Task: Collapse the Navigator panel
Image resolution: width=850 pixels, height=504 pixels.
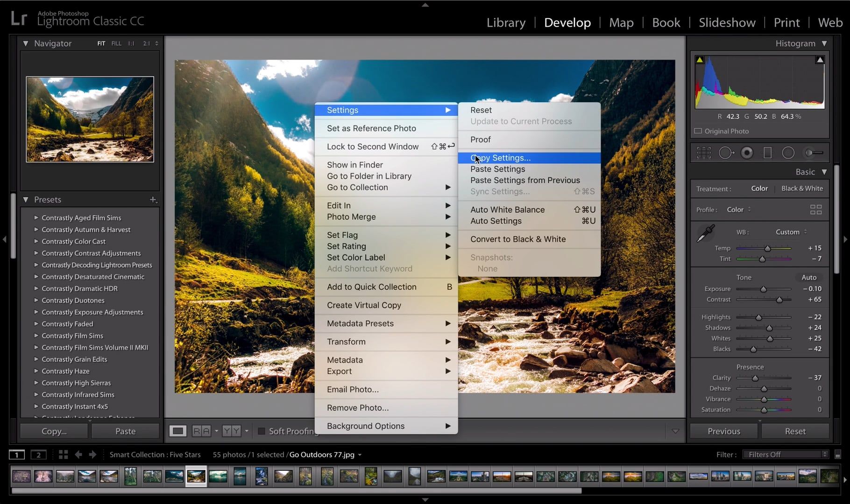Action: pos(26,43)
